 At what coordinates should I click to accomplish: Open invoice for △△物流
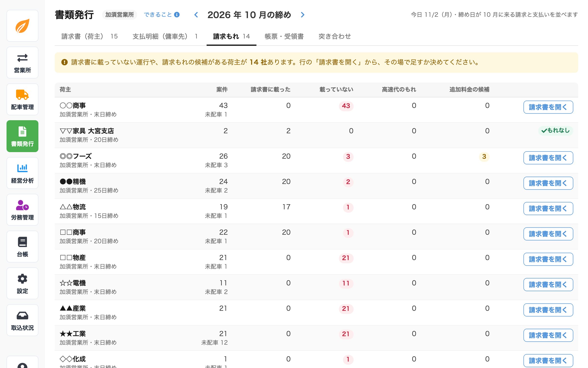pos(548,209)
